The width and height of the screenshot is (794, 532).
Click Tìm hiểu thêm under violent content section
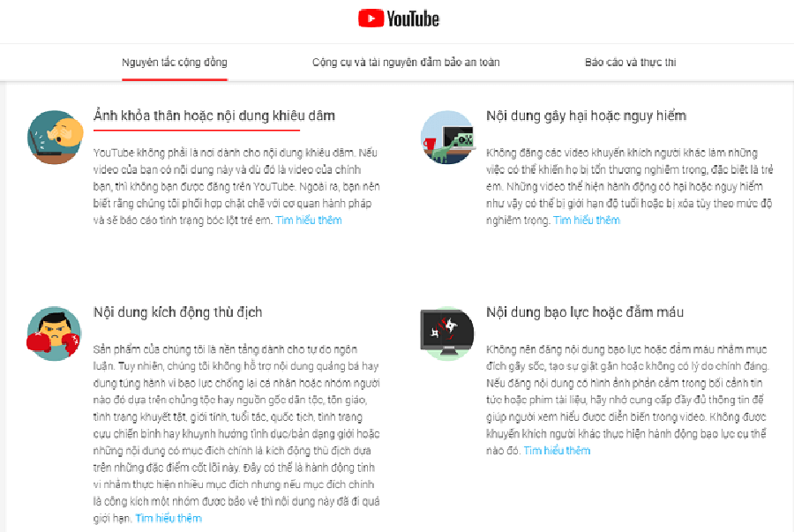click(557, 450)
